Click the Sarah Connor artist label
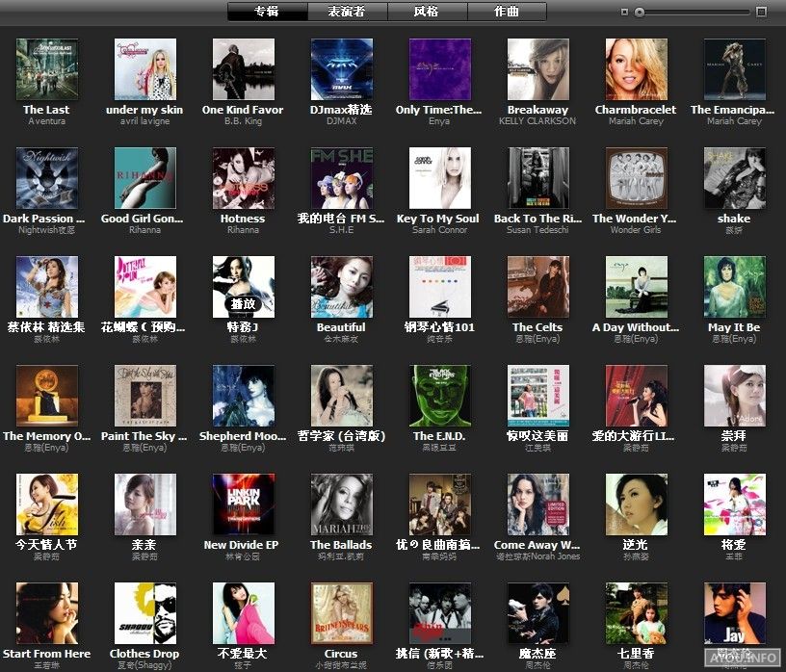 [x=439, y=230]
